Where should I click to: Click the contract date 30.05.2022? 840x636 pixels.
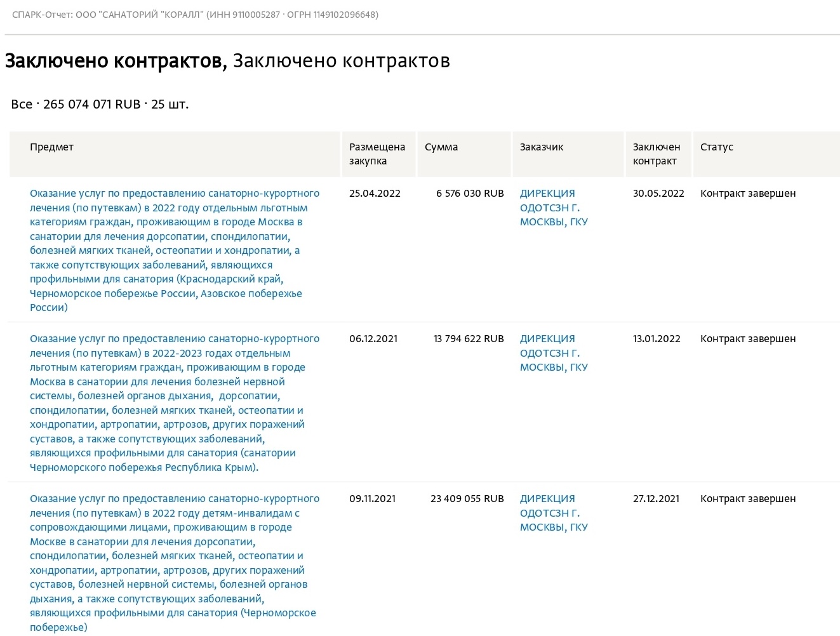coord(658,193)
